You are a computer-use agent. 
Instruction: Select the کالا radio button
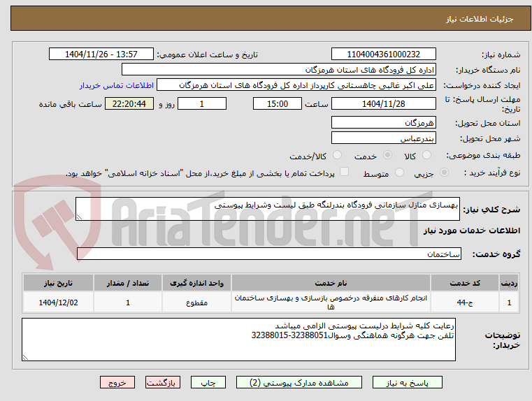tap(426, 155)
